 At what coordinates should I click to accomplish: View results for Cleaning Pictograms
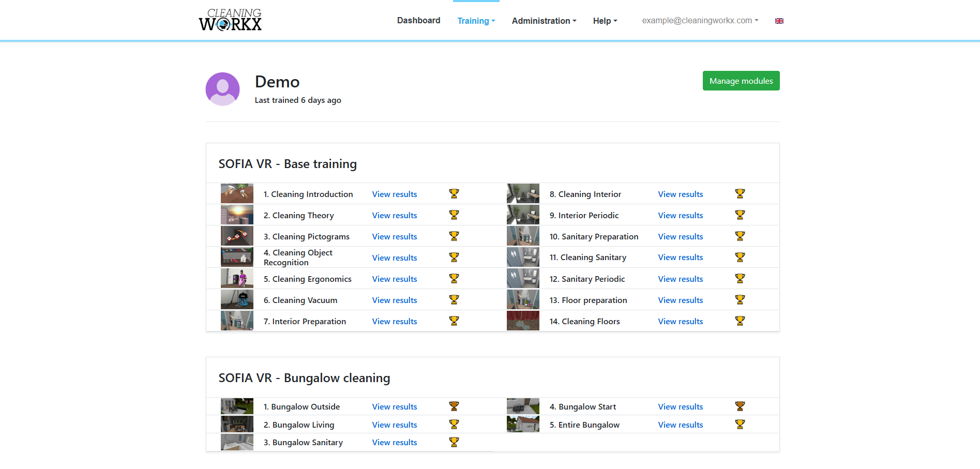[395, 236]
